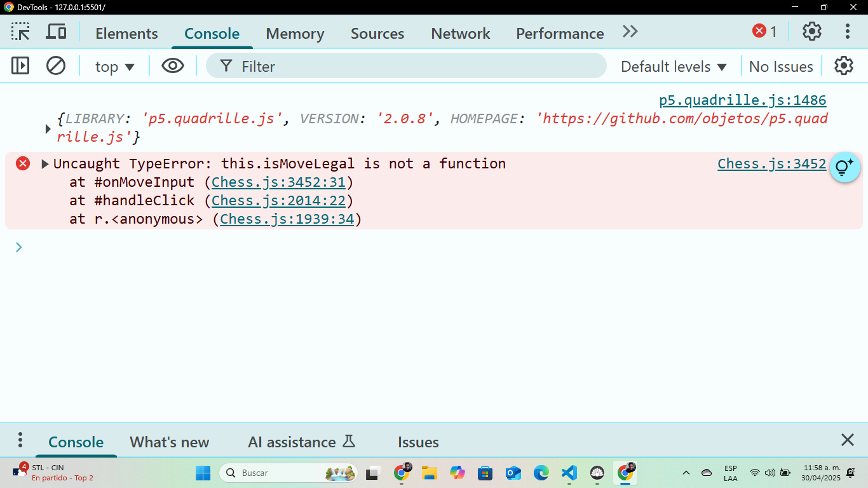Open DevTools settings gear in top bar

[812, 31]
